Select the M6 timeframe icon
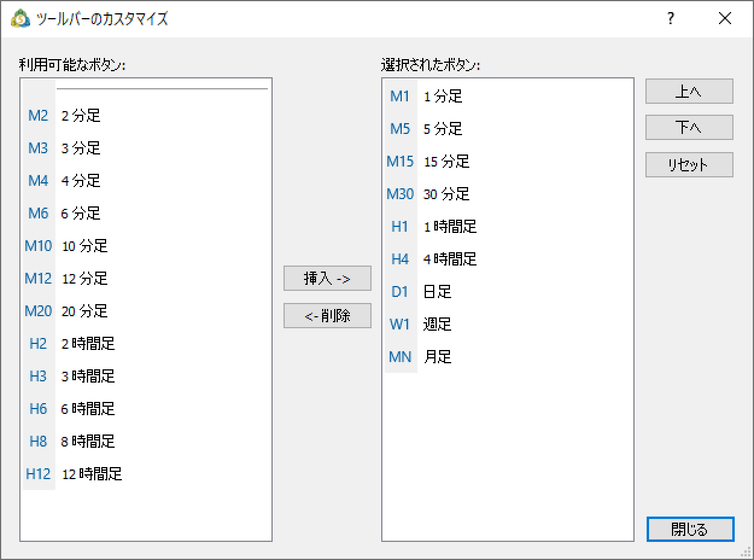The height and width of the screenshot is (560, 754). coord(38,213)
